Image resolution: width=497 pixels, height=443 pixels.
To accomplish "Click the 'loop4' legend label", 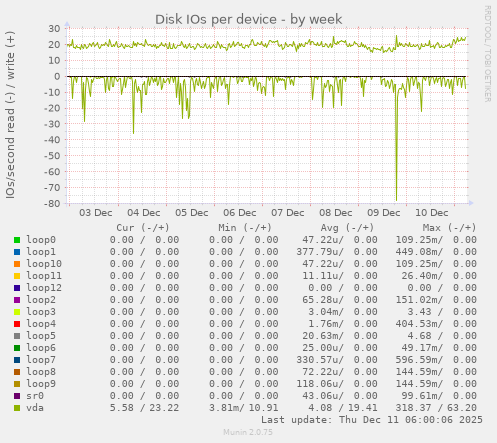I will (x=41, y=324).
